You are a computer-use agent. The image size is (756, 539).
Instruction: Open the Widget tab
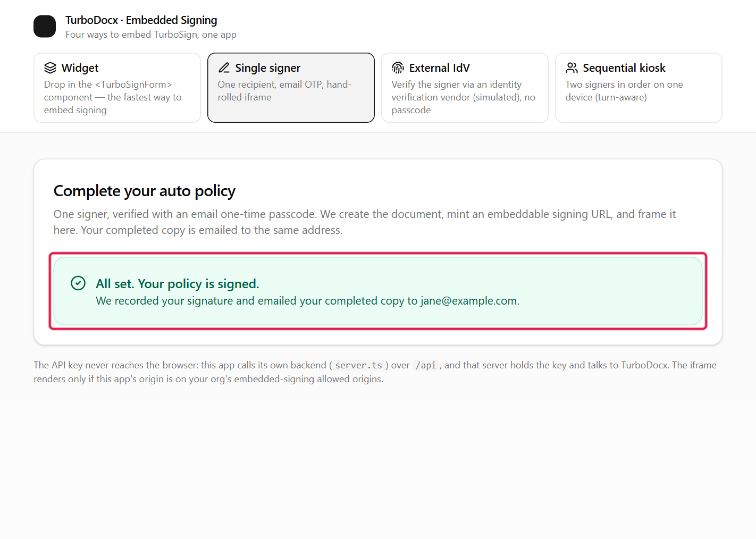point(117,88)
